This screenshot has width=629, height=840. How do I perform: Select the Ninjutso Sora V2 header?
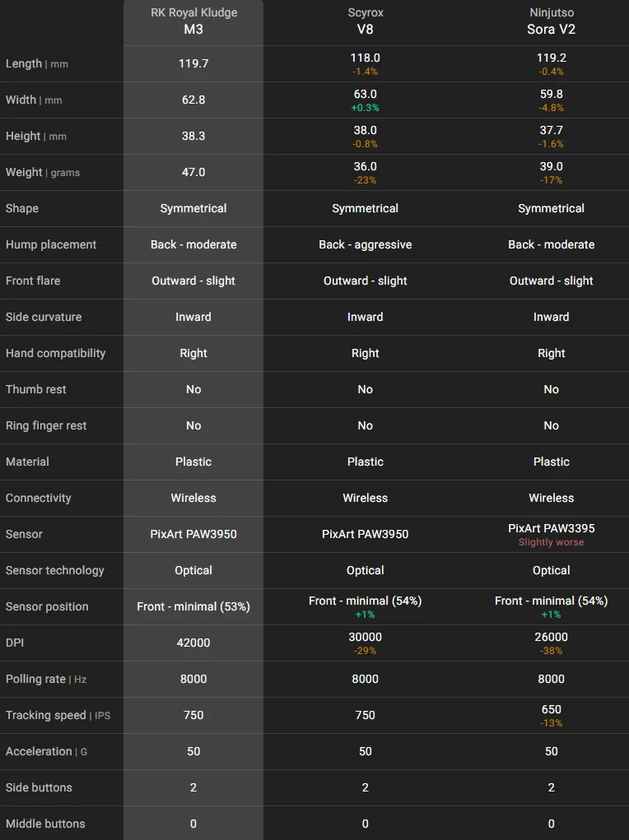click(551, 21)
